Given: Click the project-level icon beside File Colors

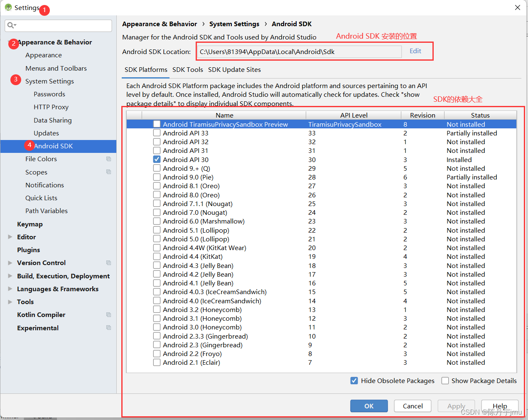Looking at the screenshot, I should (109, 159).
